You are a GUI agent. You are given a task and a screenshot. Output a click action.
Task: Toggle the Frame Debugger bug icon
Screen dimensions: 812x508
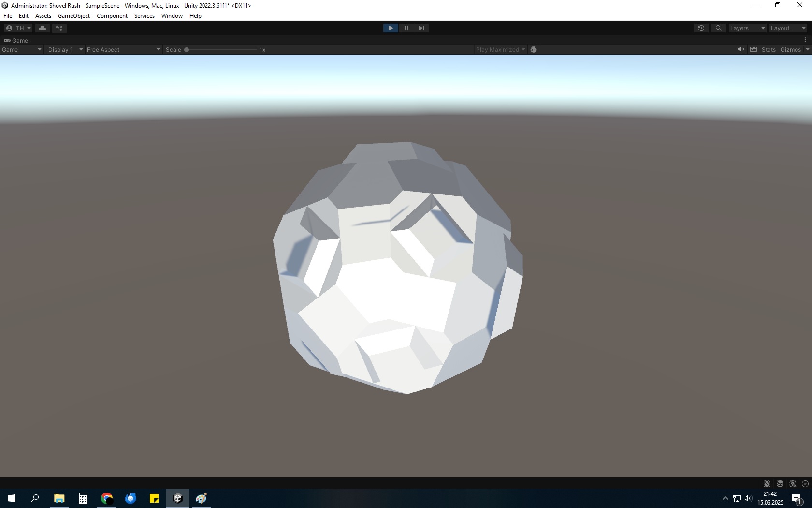point(534,49)
